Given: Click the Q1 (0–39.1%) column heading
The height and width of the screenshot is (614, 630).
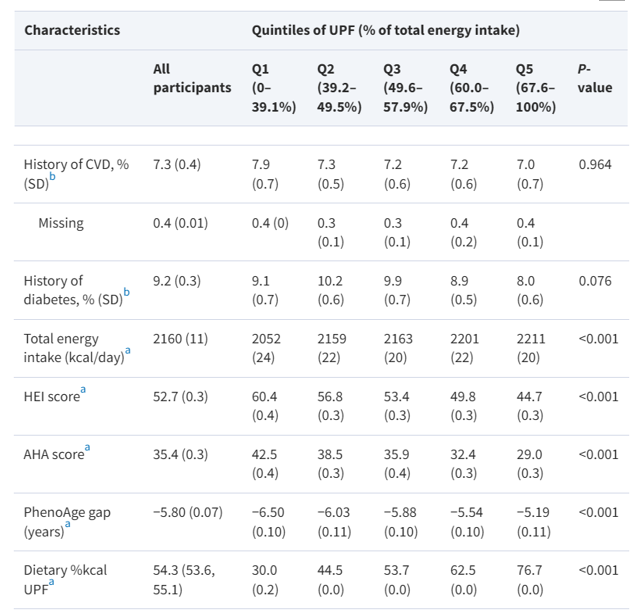Looking at the screenshot, I should 273,87.
